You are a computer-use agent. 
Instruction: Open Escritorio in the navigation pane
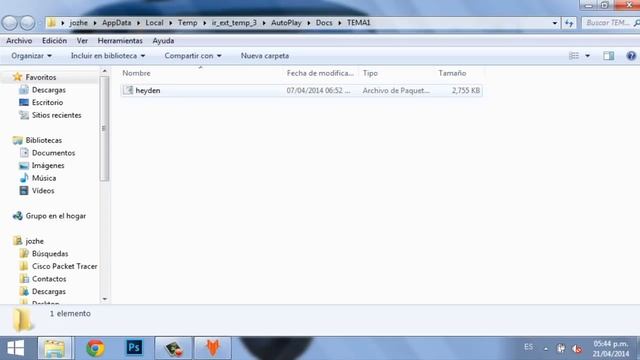tap(47, 102)
